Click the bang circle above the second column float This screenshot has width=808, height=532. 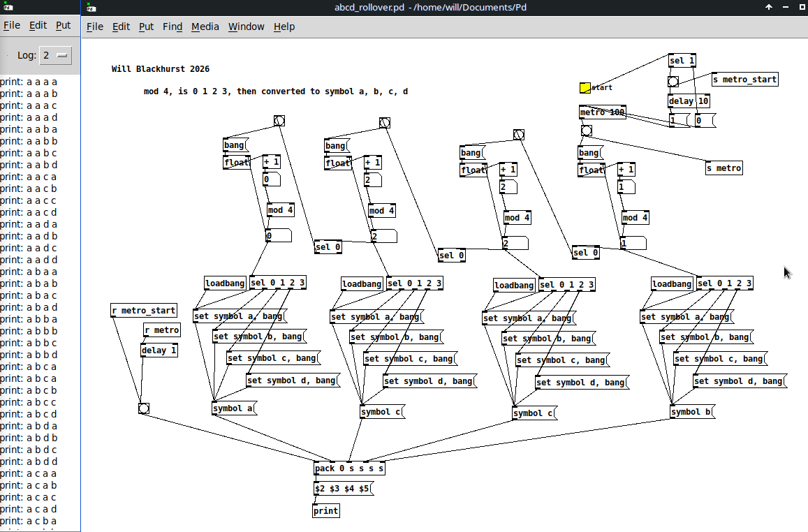[383, 121]
